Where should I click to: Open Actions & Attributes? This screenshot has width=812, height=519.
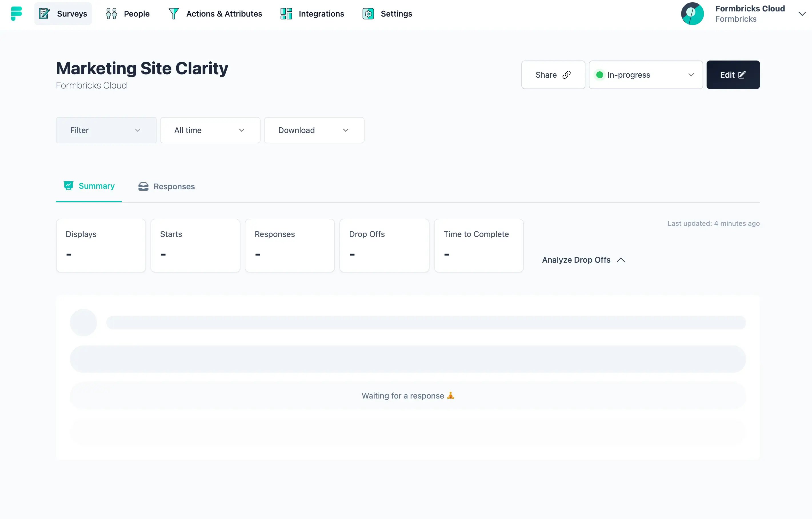tap(215, 13)
